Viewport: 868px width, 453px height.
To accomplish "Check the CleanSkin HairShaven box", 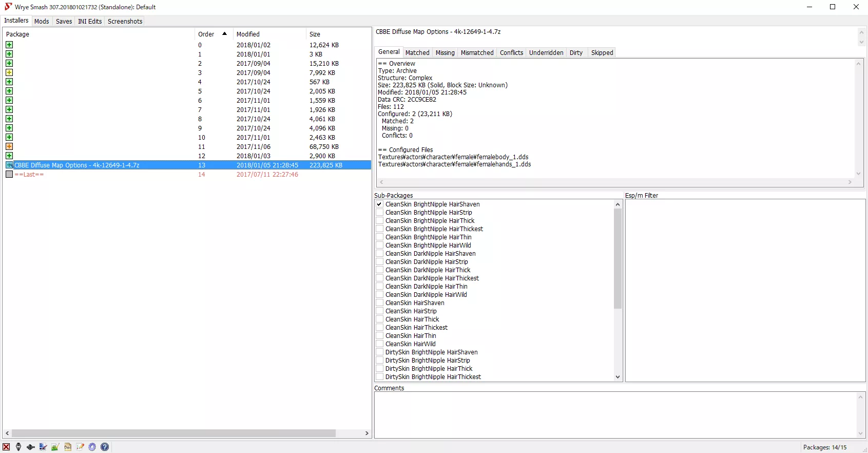I will (380, 303).
